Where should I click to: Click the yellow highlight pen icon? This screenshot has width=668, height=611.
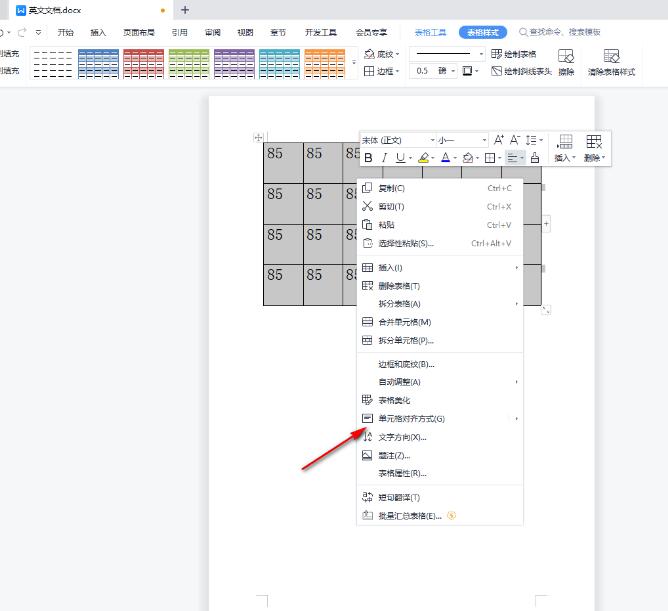click(x=423, y=158)
